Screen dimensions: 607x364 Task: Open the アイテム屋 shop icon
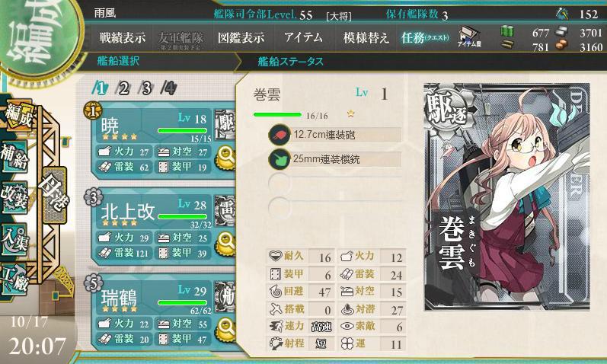pyautogui.click(x=470, y=37)
